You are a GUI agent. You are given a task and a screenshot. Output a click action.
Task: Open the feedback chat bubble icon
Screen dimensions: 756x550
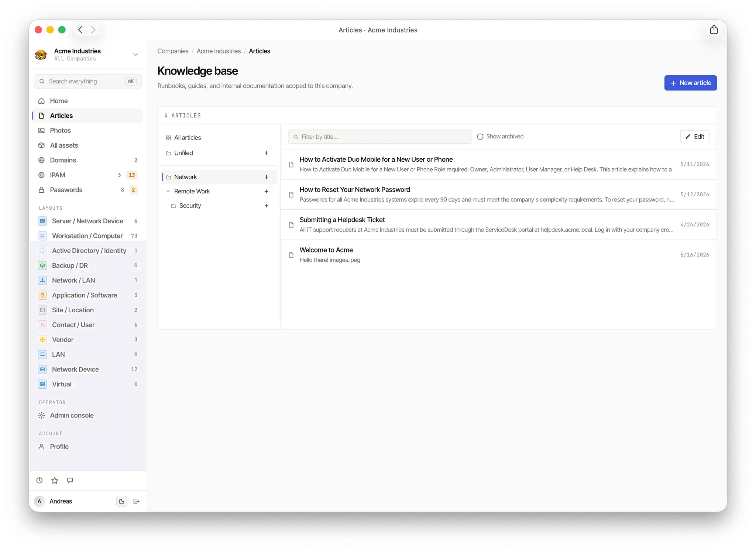point(70,480)
